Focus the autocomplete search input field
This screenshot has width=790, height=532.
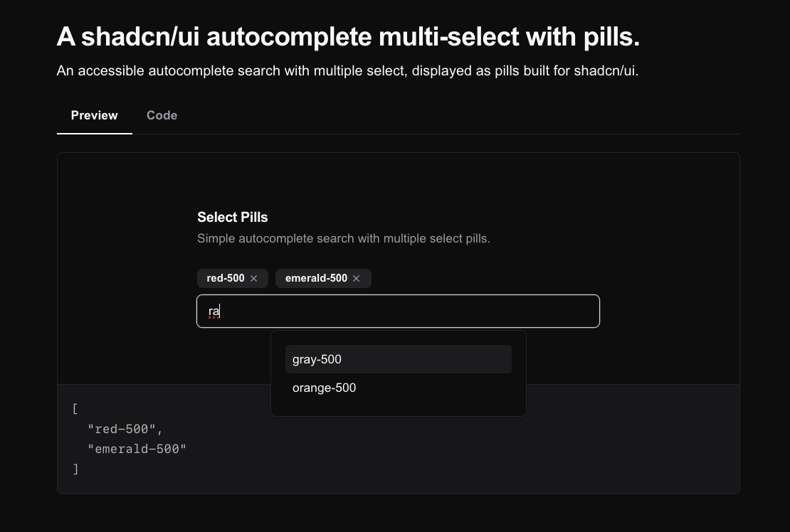[399, 311]
